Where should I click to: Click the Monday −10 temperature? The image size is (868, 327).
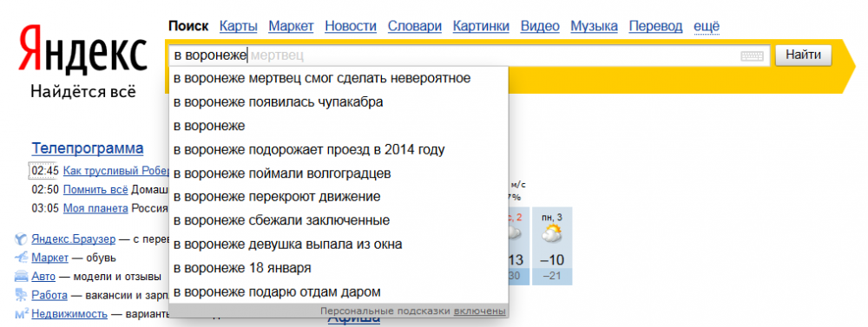[x=552, y=260]
